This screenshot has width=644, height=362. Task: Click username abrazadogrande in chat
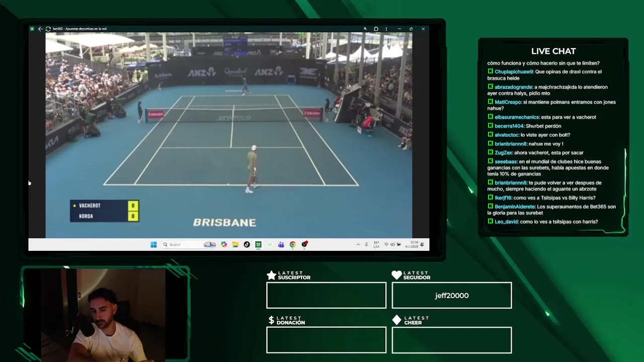pyautogui.click(x=513, y=87)
